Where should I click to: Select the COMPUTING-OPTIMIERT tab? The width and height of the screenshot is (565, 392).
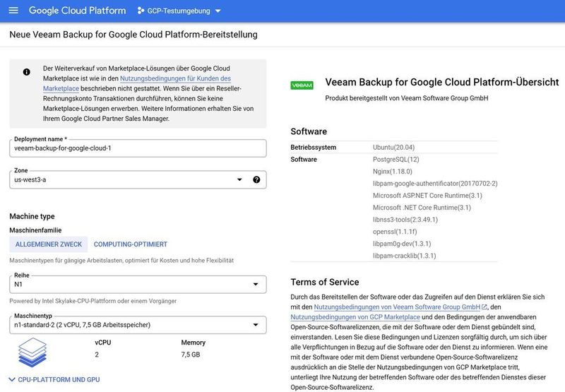131,244
